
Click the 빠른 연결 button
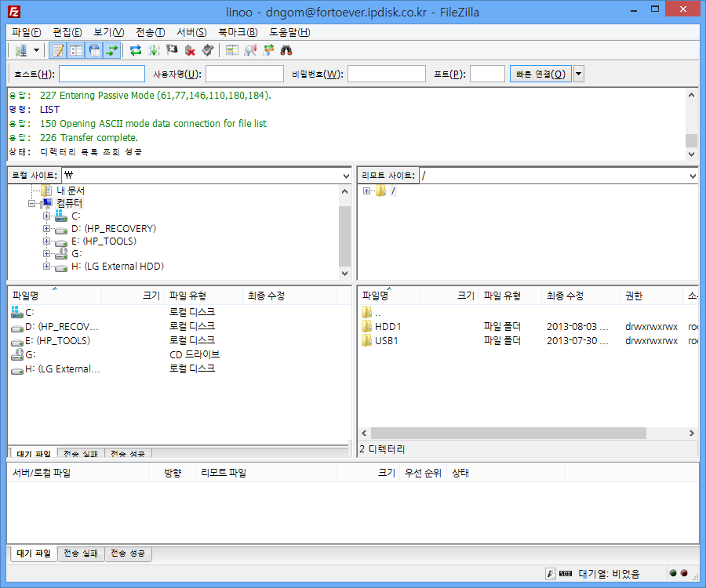[x=540, y=74]
